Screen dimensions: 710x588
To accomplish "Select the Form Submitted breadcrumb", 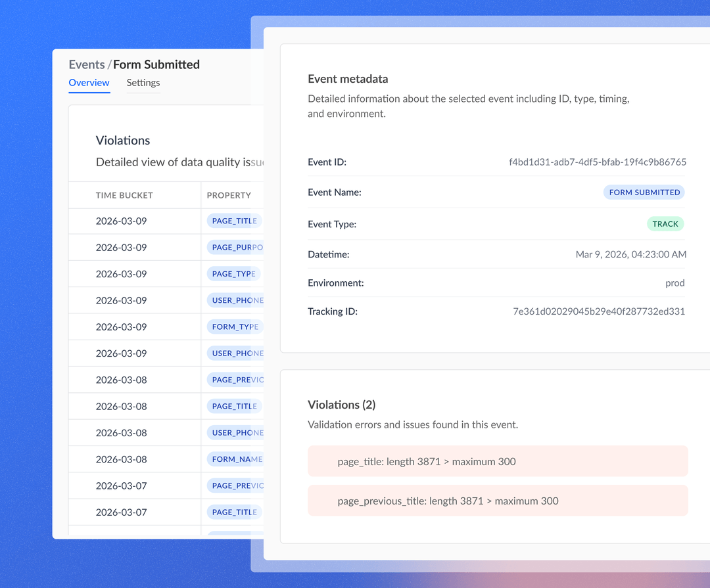I will pos(156,64).
